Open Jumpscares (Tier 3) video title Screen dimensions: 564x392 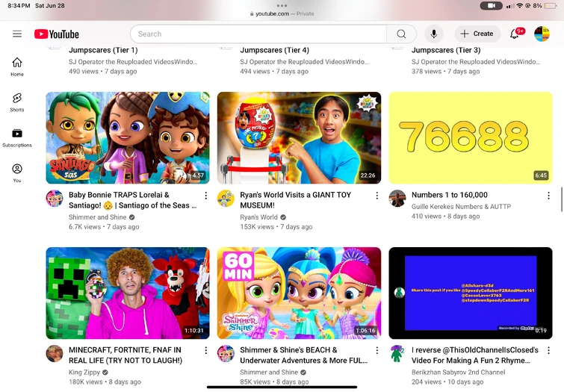(x=446, y=50)
